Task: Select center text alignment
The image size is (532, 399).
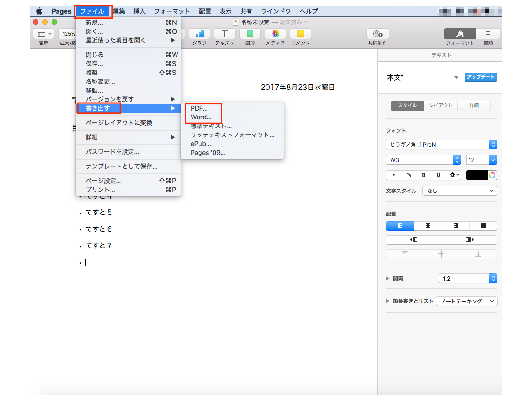Action: point(428,226)
